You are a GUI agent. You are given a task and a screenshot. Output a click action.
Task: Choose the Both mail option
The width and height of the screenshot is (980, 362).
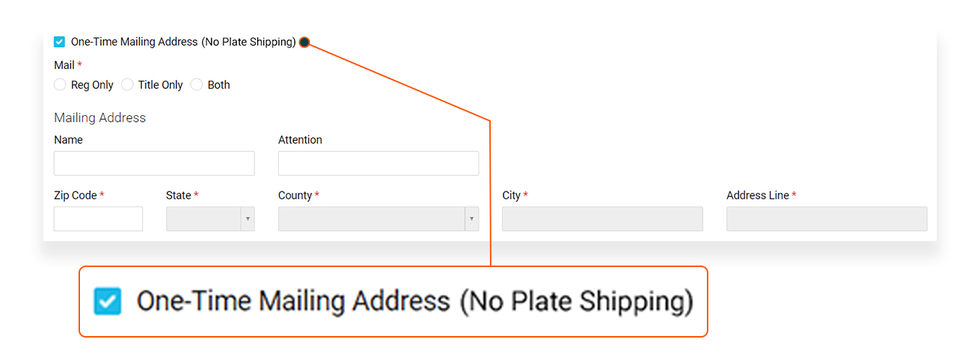(x=197, y=85)
